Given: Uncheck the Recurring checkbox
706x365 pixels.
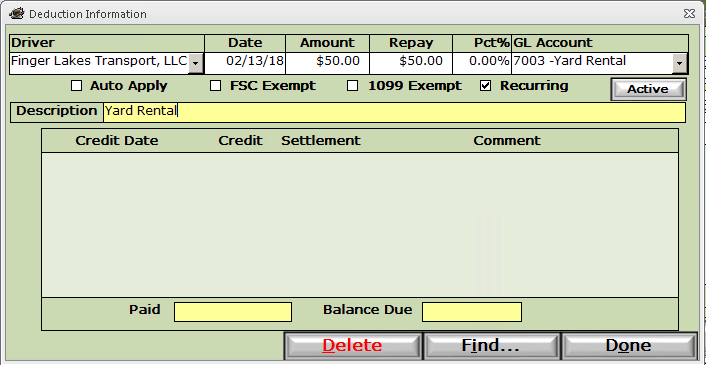Looking at the screenshot, I should [x=485, y=86].
